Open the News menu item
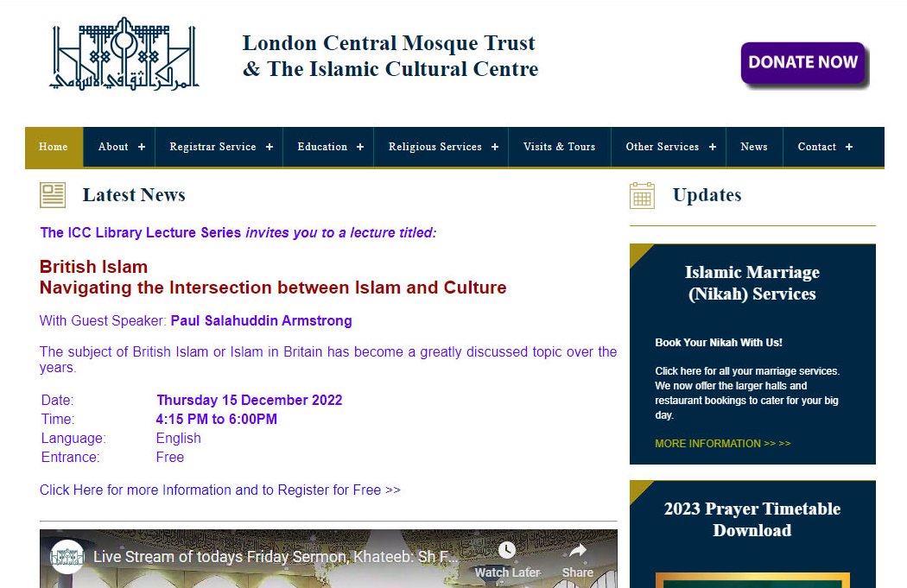This screenshot has width=907, height=588. click(754, 147)
